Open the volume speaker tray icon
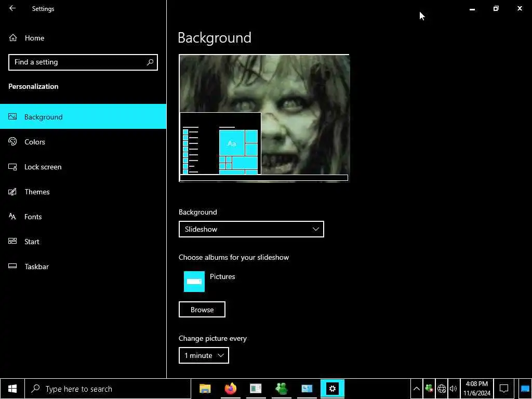 pyautogui.click(x=453, y=389)
